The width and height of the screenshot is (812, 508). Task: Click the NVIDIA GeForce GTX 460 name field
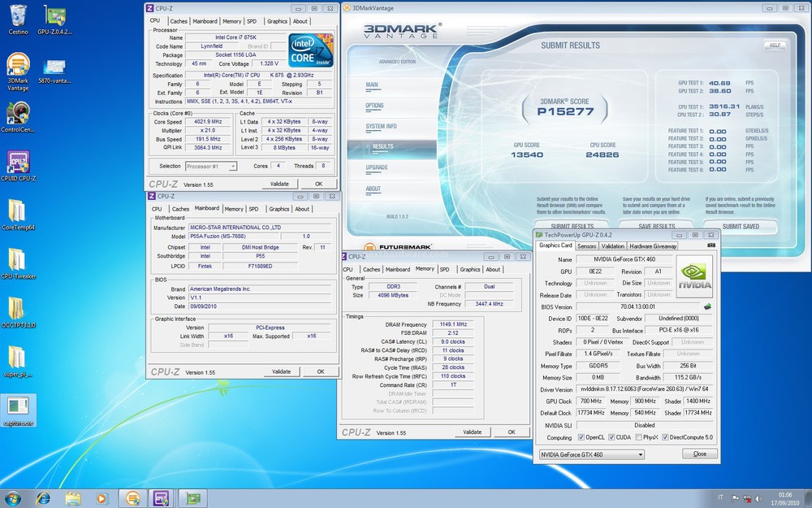tap(624, 259)
